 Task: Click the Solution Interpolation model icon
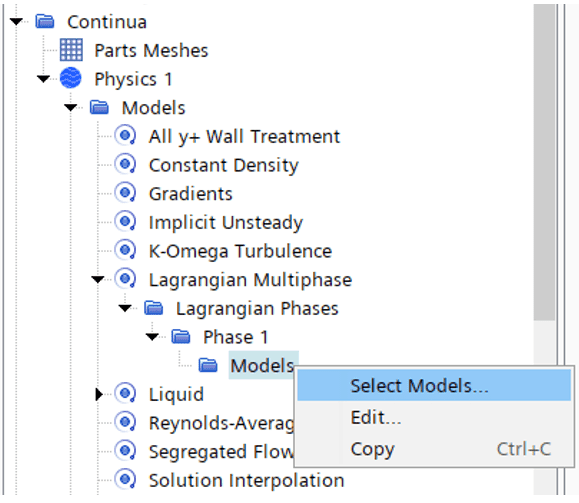[x=125, y=480]
